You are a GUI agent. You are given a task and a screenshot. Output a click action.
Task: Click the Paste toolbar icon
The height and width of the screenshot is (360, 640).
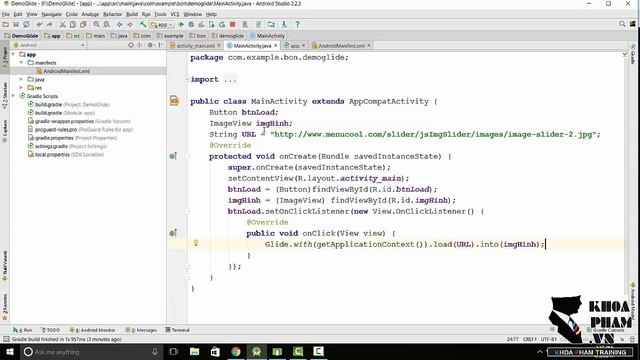click(x=83, y=25)
